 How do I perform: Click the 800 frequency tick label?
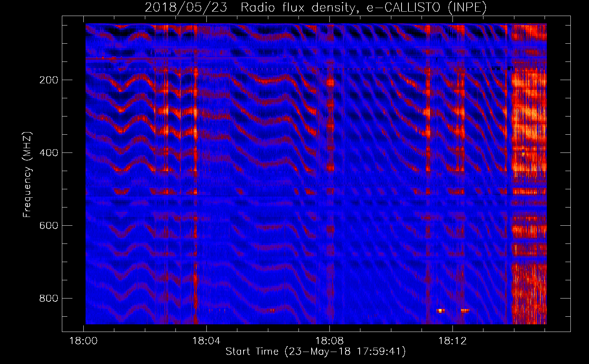(x=49, y=298)
